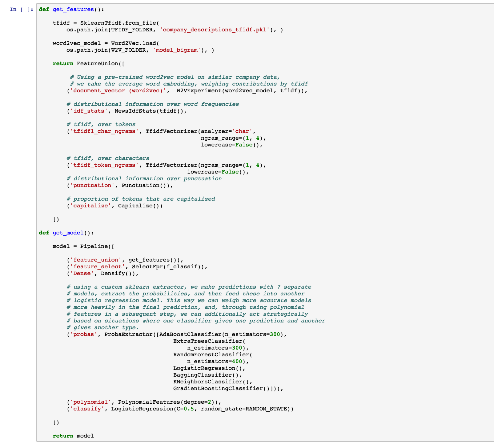
Task: Click 'return FeatureUnion([' line
Action: point(89,63)
